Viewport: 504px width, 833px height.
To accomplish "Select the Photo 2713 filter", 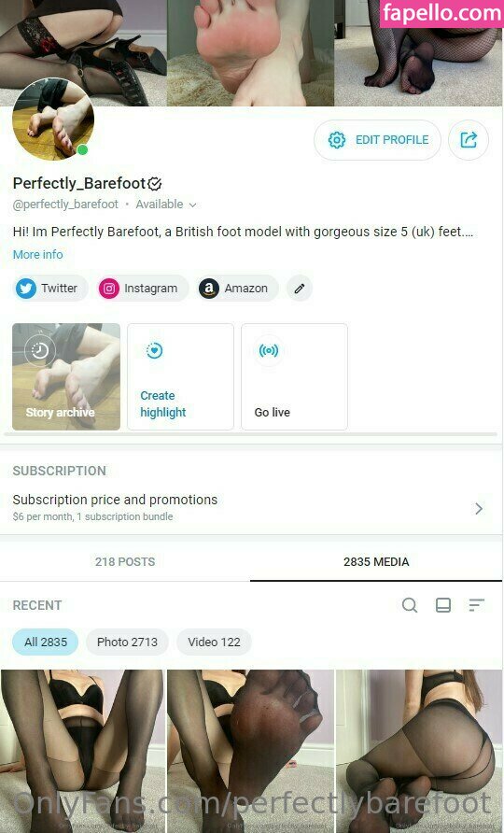I will click(127, 642).
